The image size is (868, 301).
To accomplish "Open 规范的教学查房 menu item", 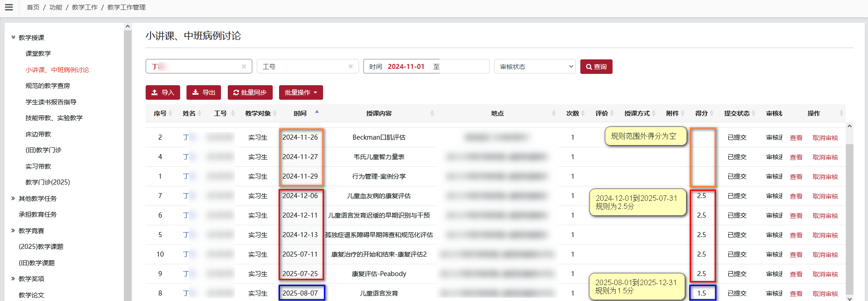I will pyautogui.click(x=48, y=86).
